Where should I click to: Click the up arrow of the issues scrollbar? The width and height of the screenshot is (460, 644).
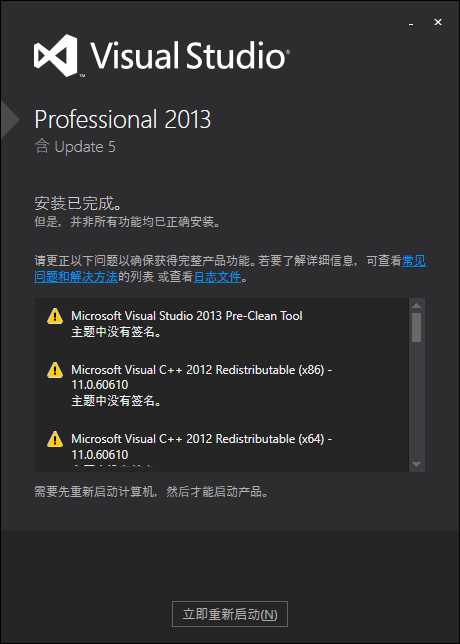(416, 306)
